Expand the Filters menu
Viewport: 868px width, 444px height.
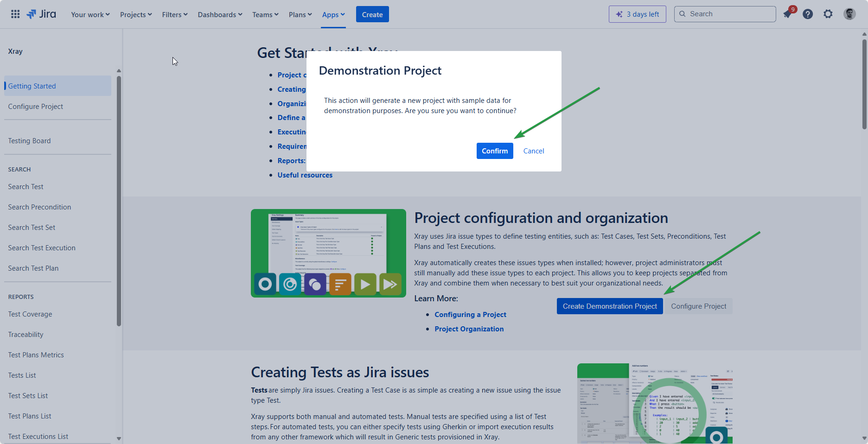coord(175,14)
